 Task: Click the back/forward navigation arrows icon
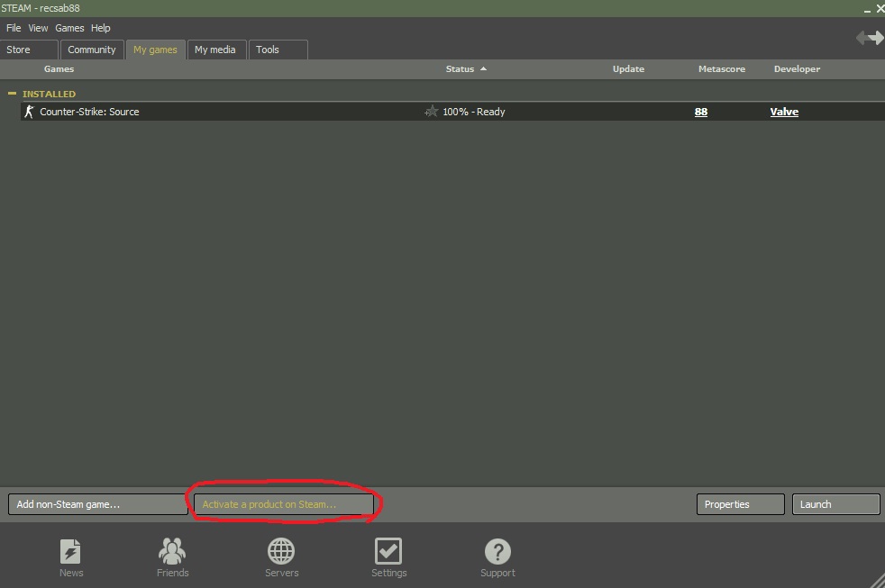click(870, 38)
